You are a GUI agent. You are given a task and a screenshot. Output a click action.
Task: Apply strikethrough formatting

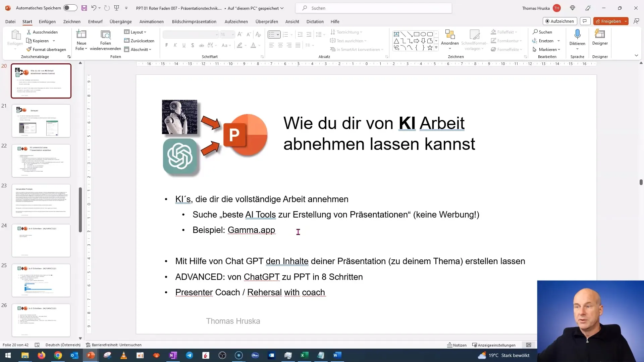pyautogui.click(x=201, y=45)
